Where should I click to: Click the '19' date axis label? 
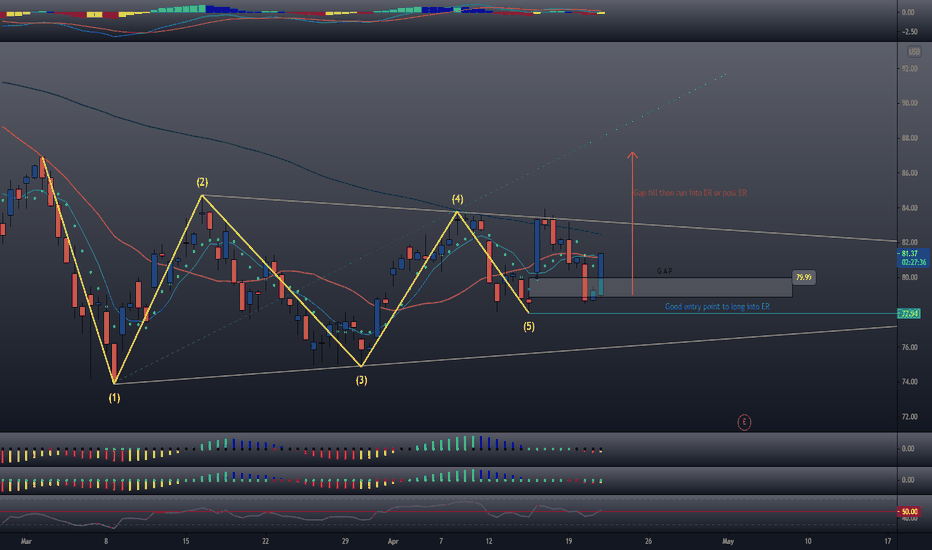pos(569,542)
